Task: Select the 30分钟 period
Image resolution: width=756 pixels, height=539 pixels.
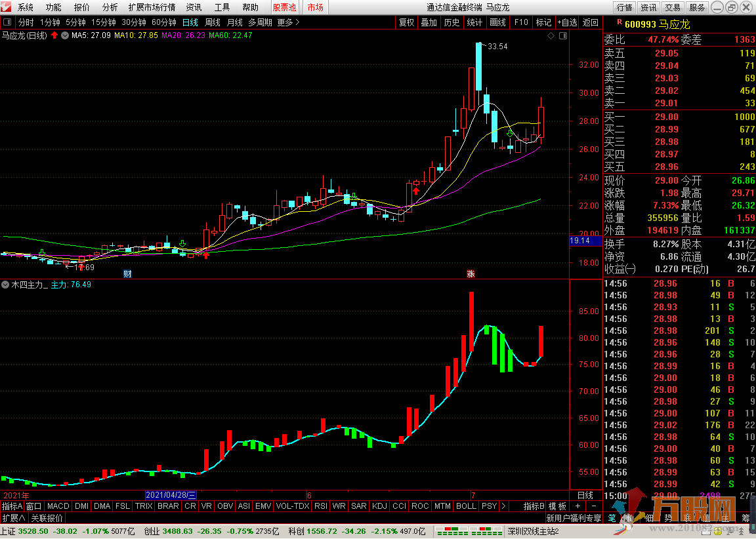Action: 134,23
